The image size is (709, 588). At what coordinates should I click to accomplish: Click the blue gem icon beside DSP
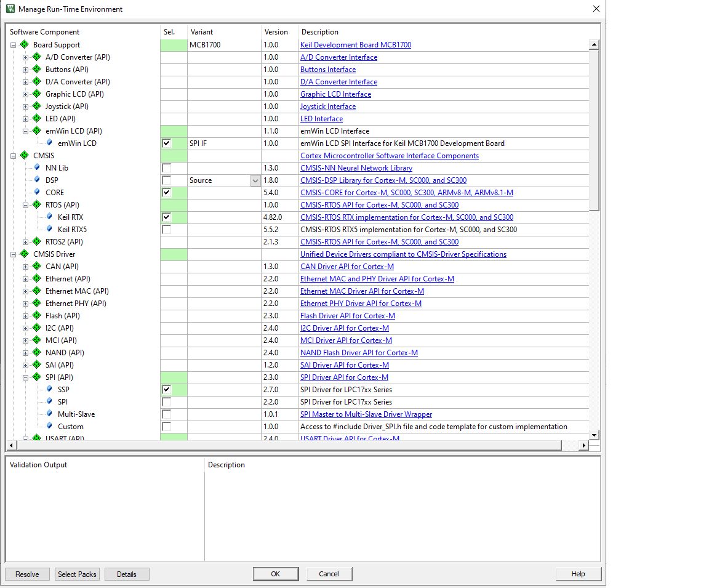click(37, 180)
